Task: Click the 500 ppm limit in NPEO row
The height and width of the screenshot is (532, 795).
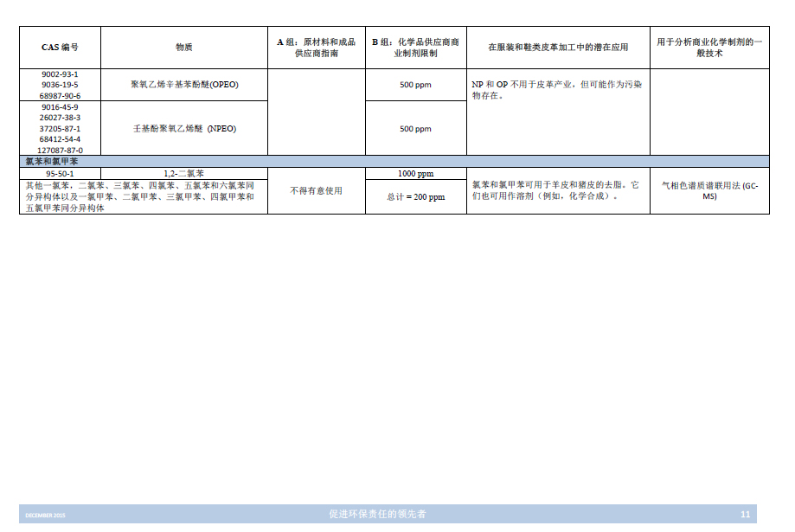Action: pyautogui.click(x=415, y=129)
